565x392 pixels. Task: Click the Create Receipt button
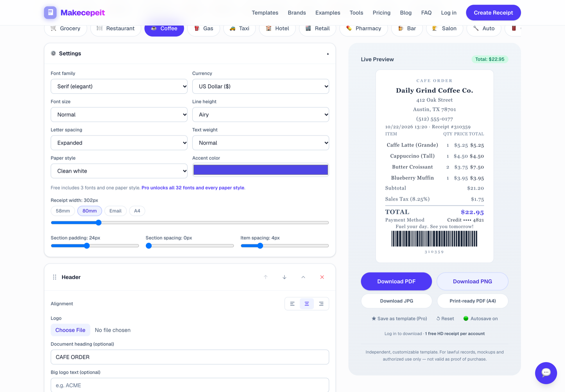click(493, 13)
